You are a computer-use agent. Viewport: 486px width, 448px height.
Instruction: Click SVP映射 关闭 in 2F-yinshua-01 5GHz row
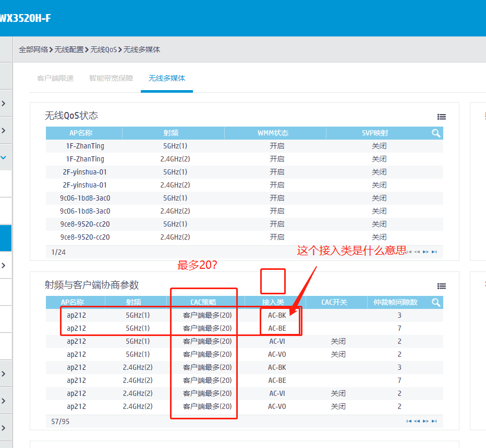click(x=379, y=172)
